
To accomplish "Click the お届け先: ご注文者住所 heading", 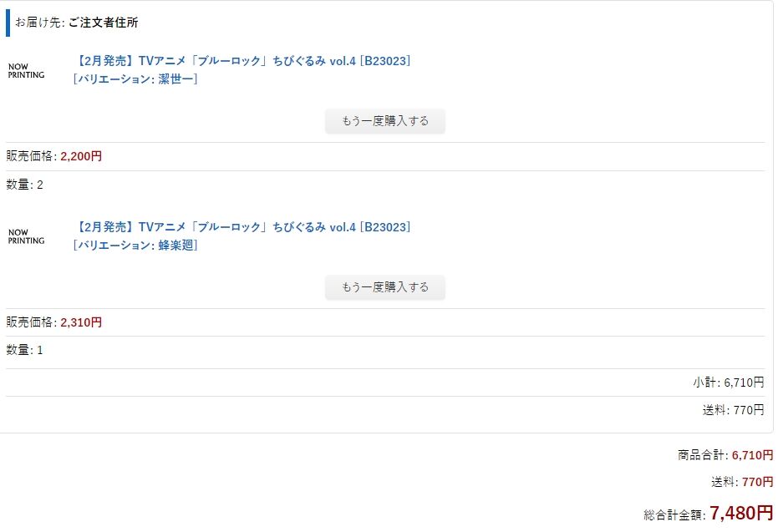I will pyautogui.click(x=76, y=23).
